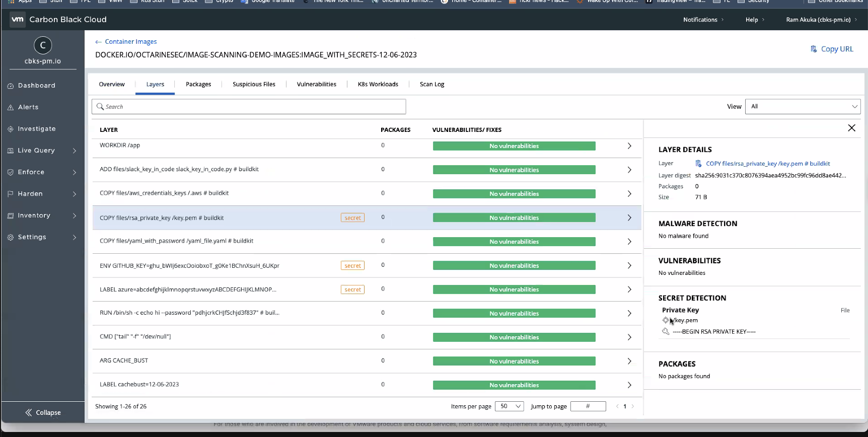868x437 pixels.
Task: Click the Copy URL icon
Action: point(813,49)
